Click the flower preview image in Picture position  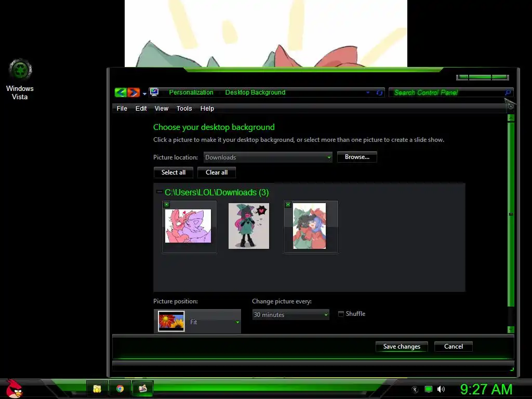[x=171, y=321]
